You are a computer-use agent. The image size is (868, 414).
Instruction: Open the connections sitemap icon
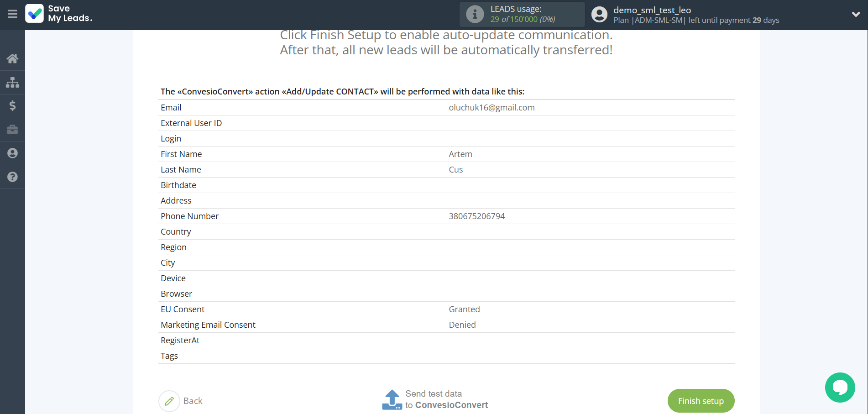pos(12,82)
